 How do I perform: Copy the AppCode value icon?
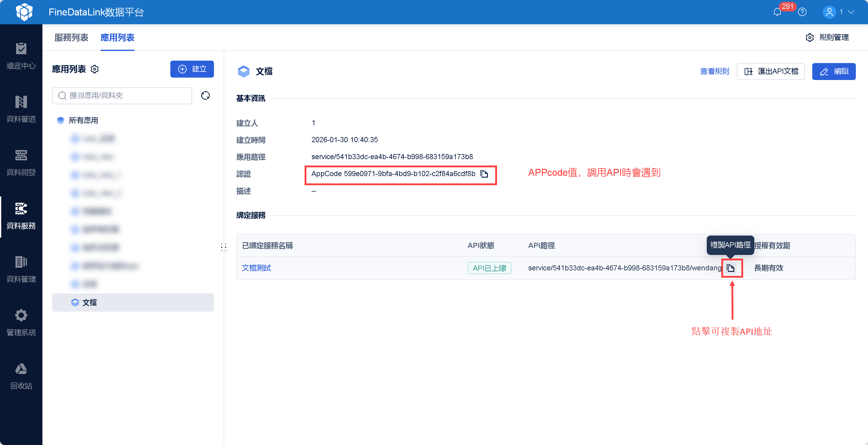tap(484, 174)
